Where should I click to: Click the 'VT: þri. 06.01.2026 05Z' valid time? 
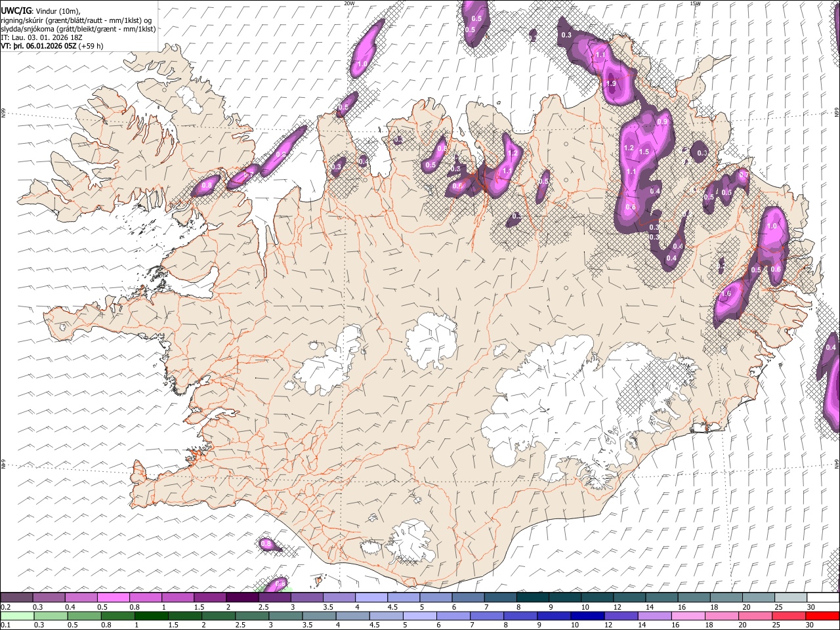click(x=39, y=46)
